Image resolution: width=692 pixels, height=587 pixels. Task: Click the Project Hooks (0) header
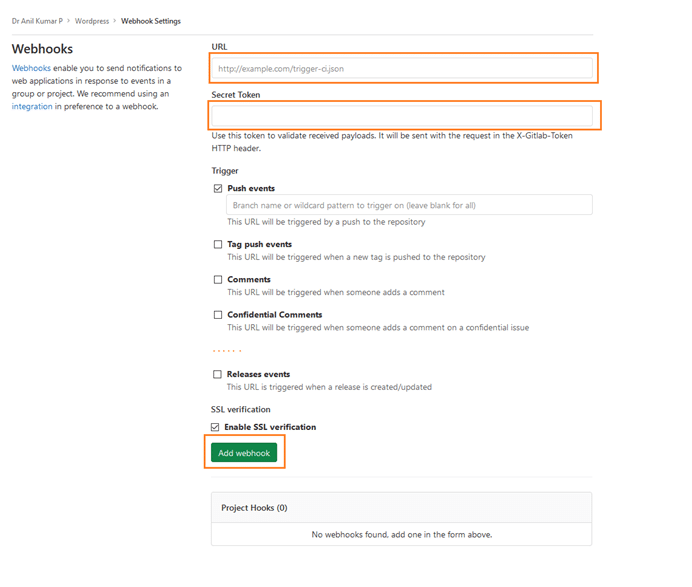point(254,508)
